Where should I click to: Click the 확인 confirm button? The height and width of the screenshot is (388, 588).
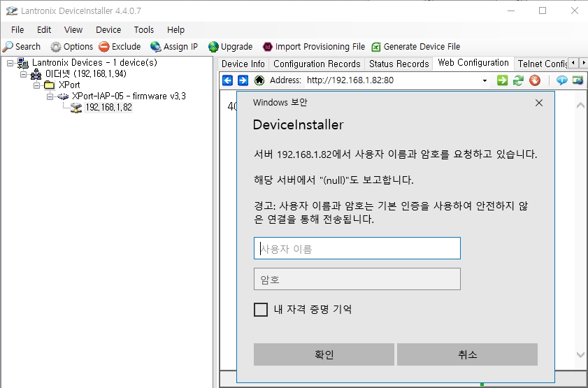click(324, 354)
